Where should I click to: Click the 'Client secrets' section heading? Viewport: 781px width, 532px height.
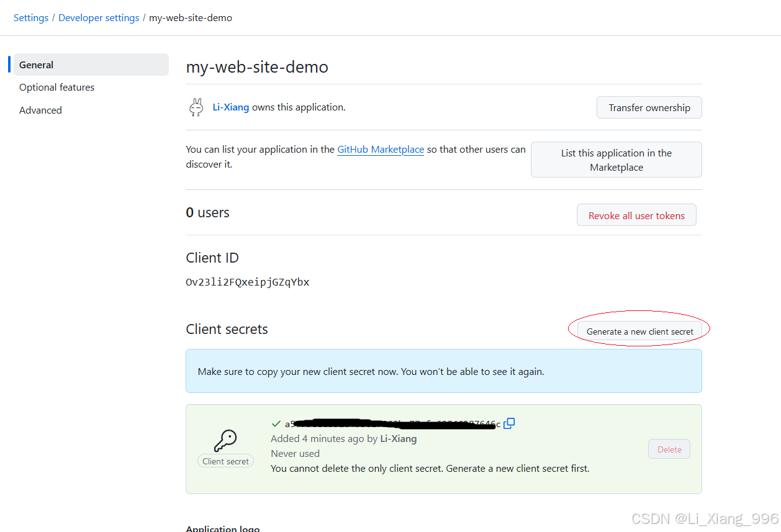[x=227, y=329]
